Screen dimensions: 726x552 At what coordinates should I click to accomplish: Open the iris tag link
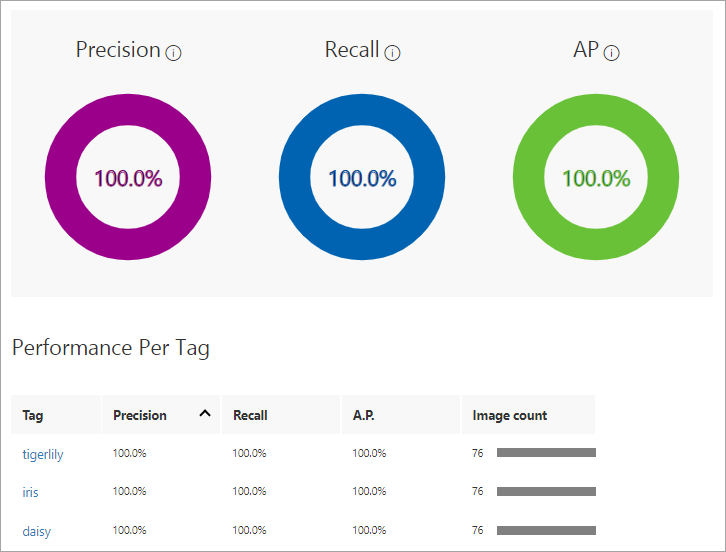tap(31, 492)
